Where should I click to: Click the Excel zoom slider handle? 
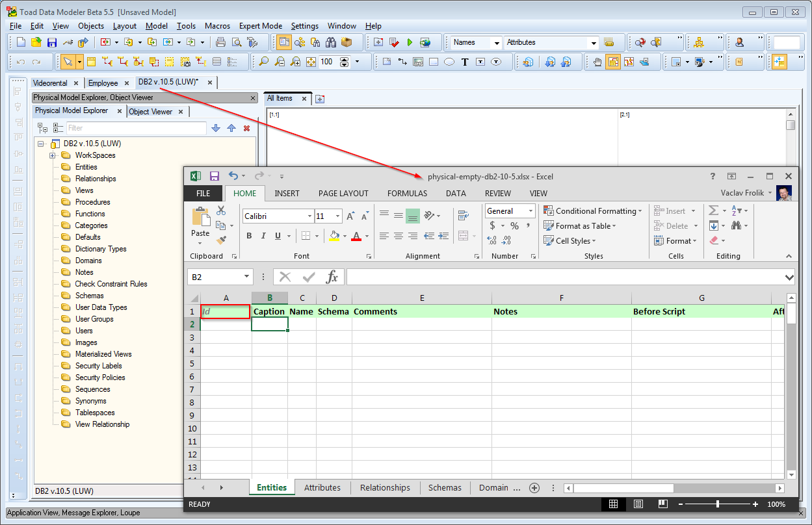point(718,504)
